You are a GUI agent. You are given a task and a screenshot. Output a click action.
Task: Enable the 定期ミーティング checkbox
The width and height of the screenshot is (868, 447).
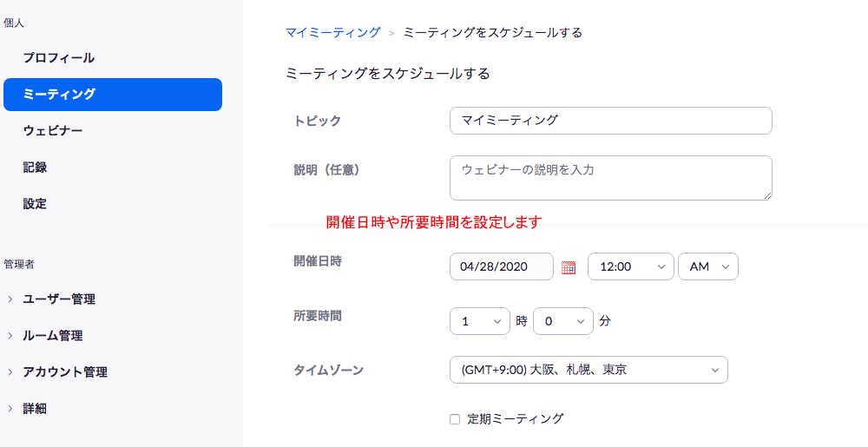tap(455, 419)
